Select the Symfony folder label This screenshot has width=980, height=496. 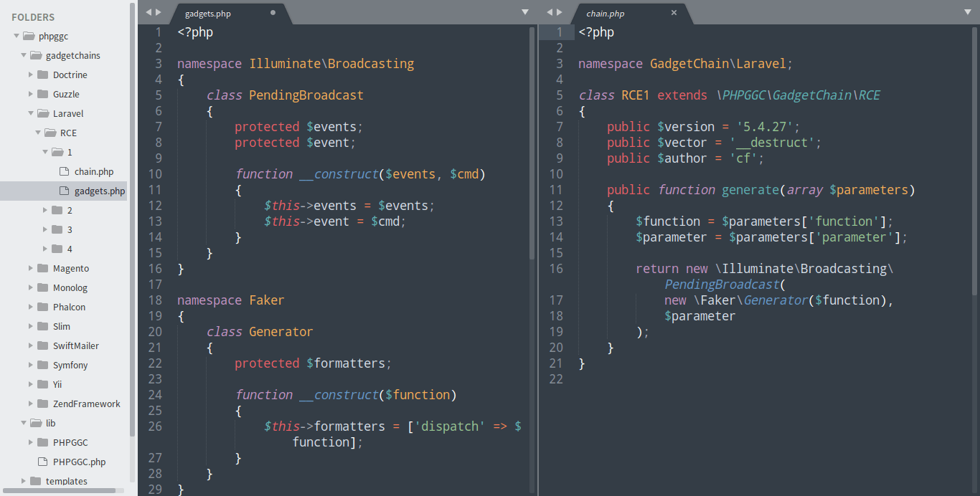[x=70, y=366]
